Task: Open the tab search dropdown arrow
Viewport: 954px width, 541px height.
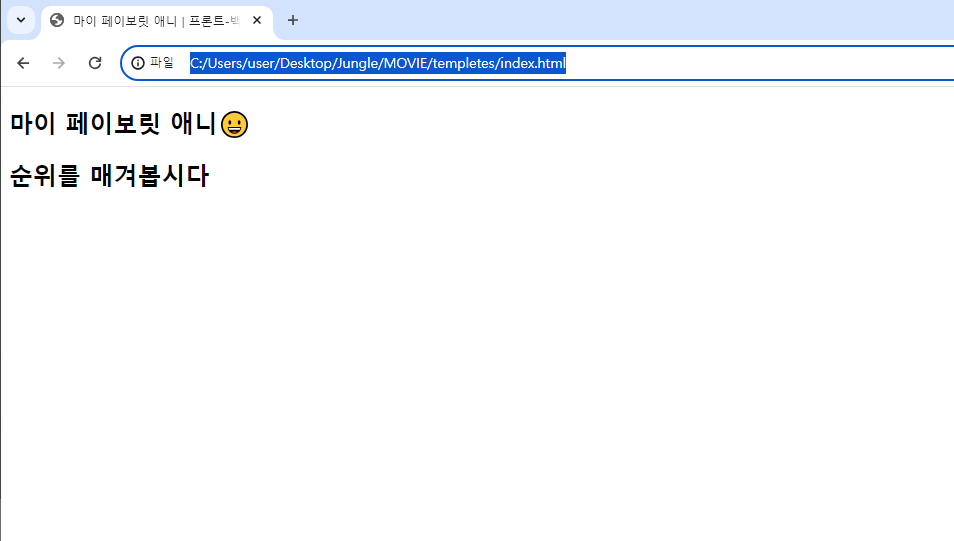Action: [x=21, y=20]
